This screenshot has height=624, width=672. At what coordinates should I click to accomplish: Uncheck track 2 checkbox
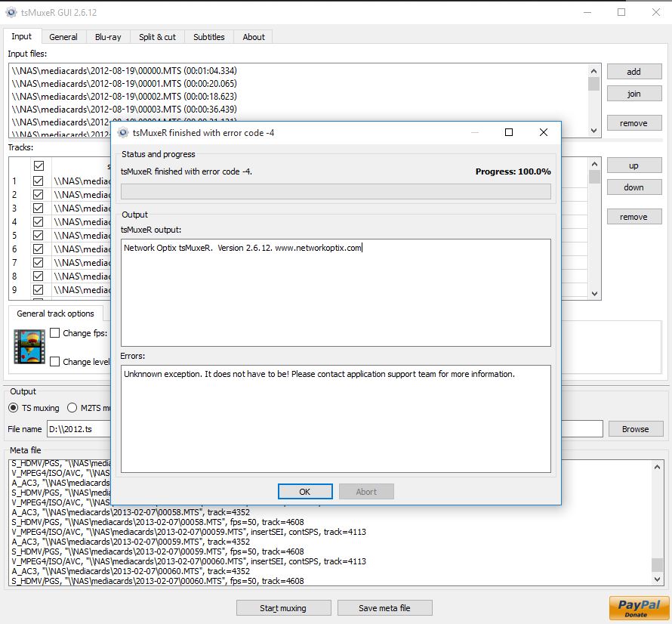tap(39, 195)
